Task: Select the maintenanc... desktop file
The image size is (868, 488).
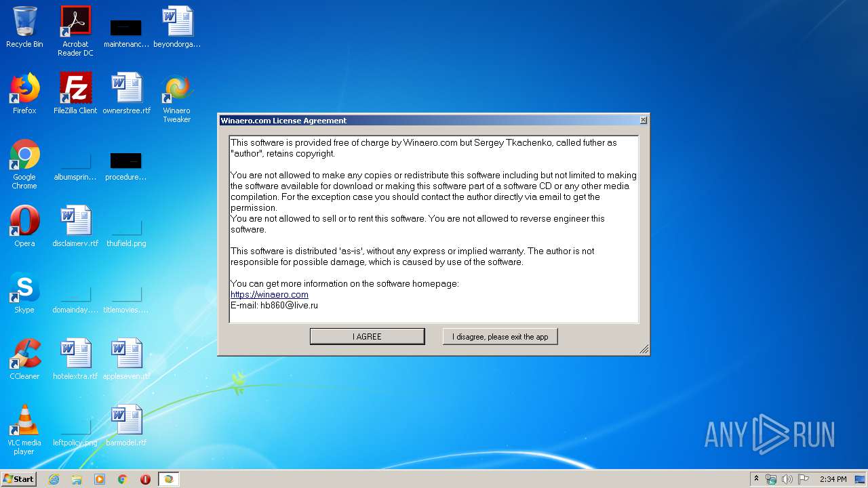Action: [x=126, y=33]
